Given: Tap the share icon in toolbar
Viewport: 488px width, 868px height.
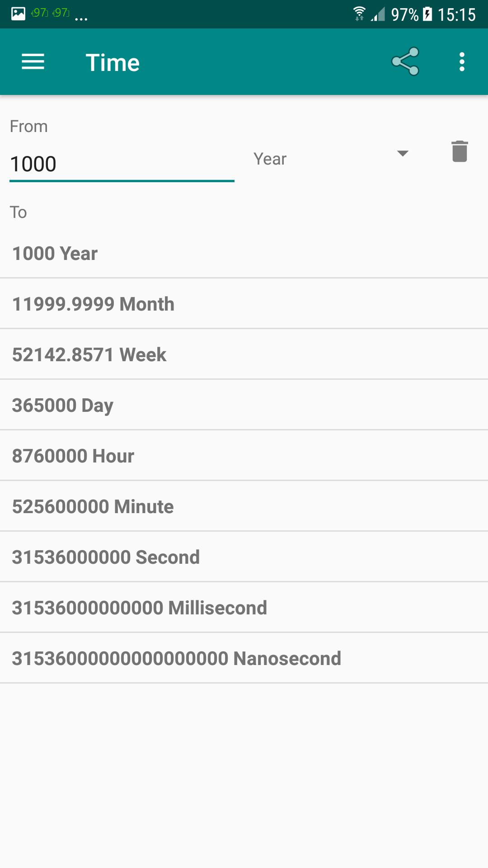Looking at the screenshot, I should tap(405, 61).
